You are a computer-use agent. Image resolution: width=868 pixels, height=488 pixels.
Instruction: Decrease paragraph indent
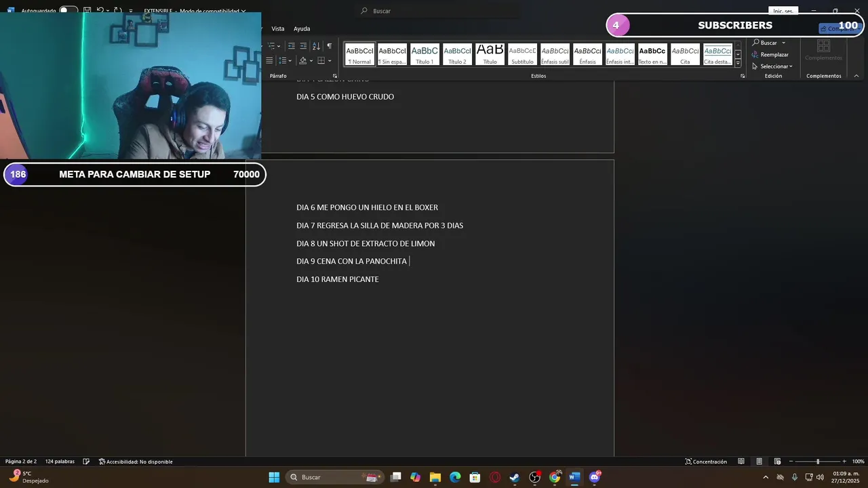tap(292, 46)
